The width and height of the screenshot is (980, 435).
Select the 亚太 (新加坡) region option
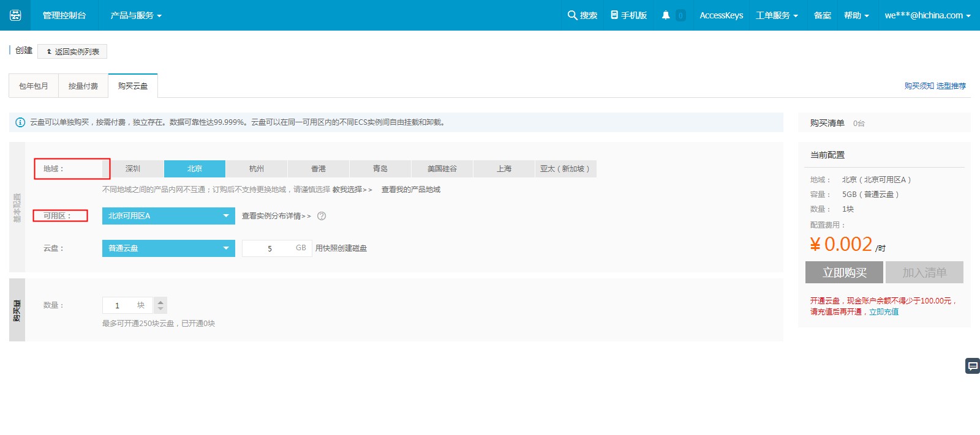click(x=565, y=169)
